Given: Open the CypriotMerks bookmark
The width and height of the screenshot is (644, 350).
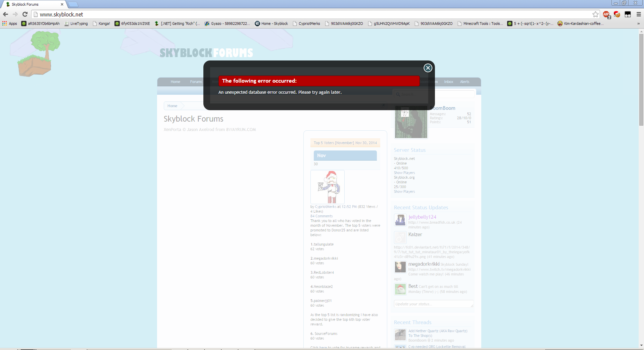Looking at the screenshot, I should (x=306, y=24).
